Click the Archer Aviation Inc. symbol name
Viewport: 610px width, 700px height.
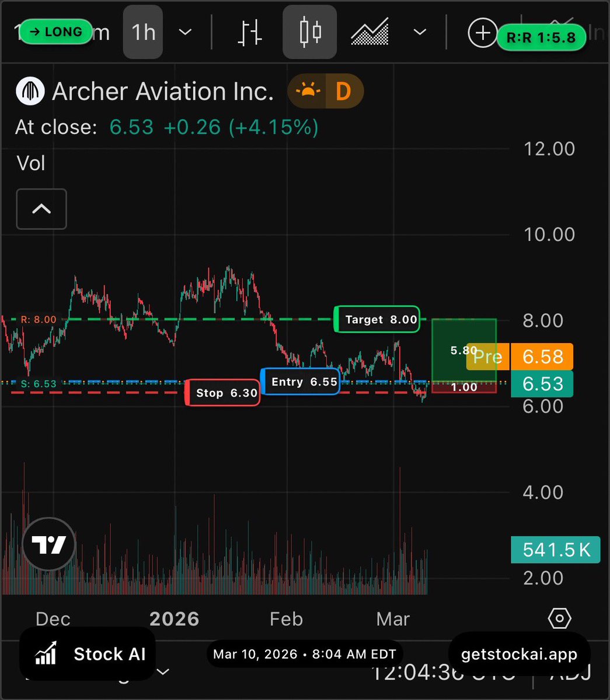(163, 92)
